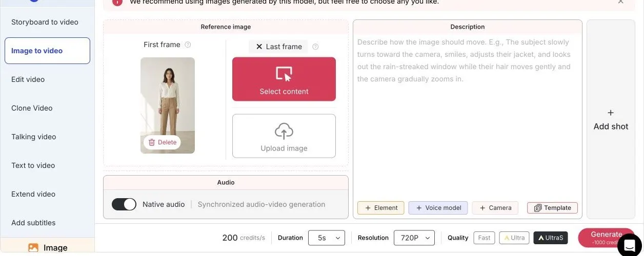Click the upload cloud icon
Screen dimensions: 644x256
point(284,131)
